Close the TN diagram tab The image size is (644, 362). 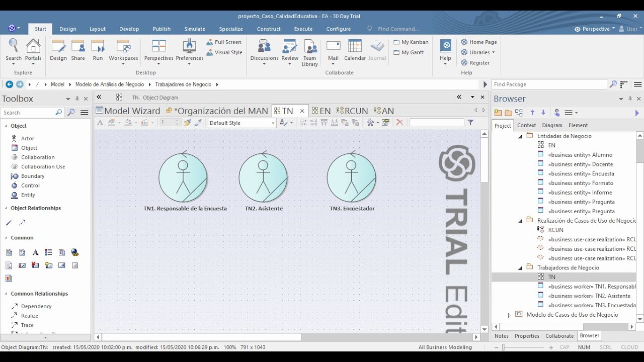click(302, 111)
